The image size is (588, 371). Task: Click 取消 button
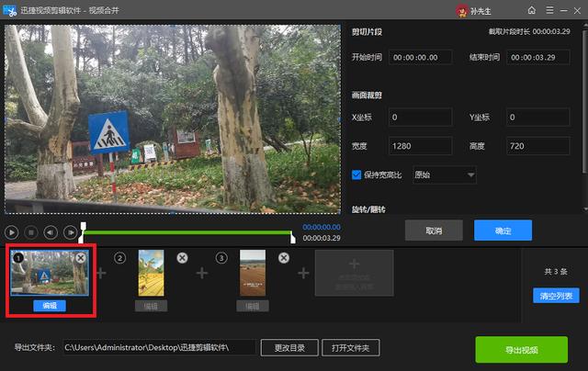click(434, 230)
